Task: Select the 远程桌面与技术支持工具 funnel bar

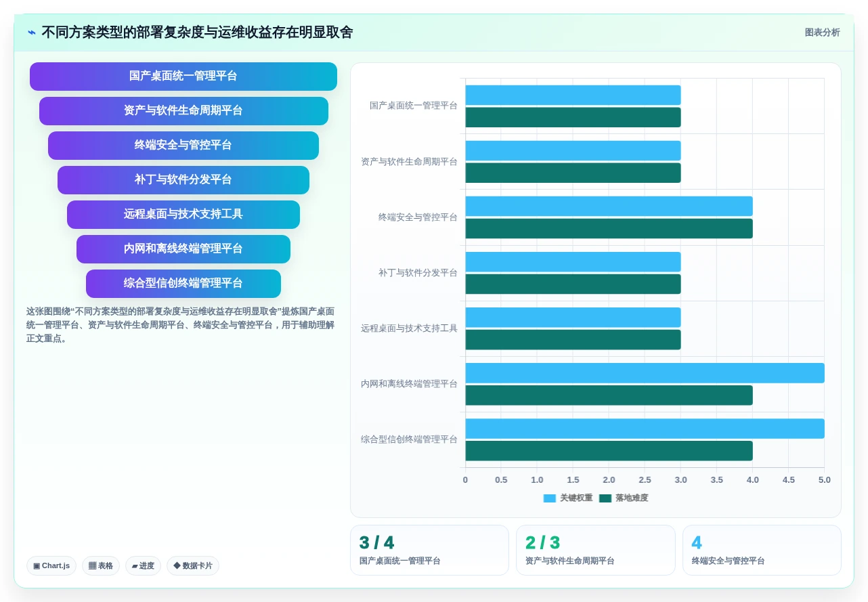Action: click(x=183, y=215)
